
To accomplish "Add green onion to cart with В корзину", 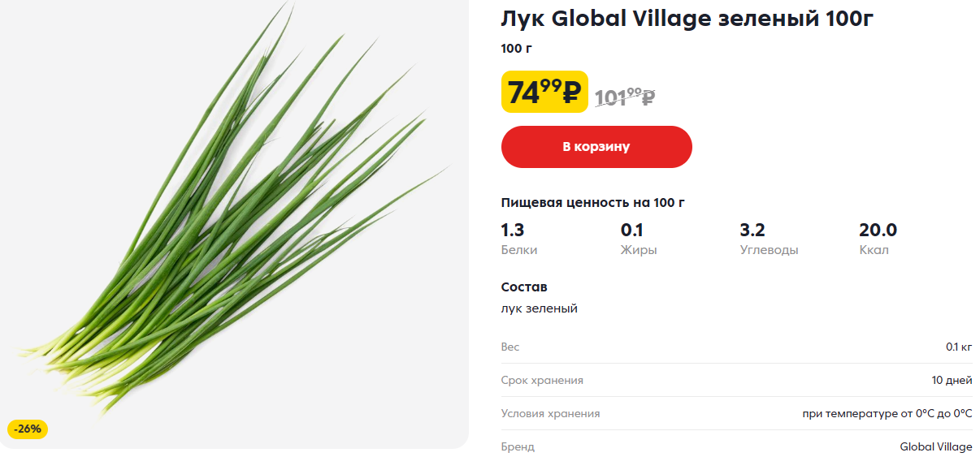I will coord(596,147).
